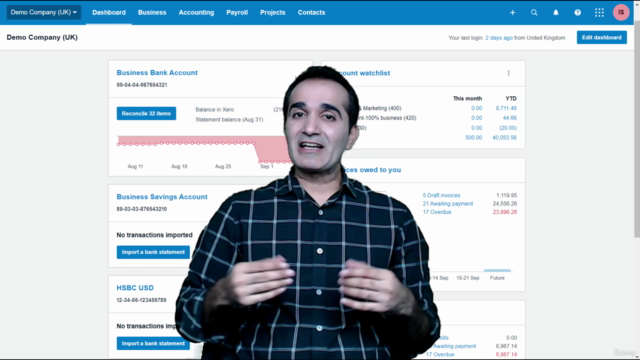
Task: Open the Business Savings Account link
Action: pos(162,197)
